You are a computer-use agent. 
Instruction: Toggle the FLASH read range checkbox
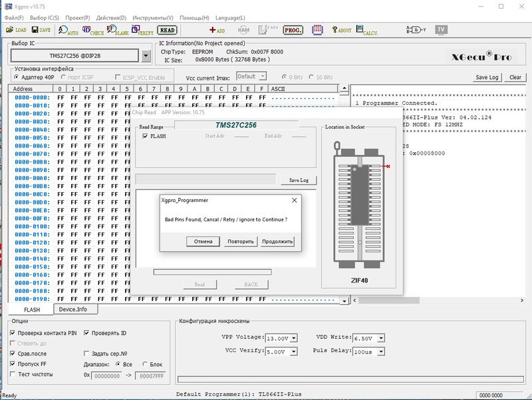click(145, 136)
